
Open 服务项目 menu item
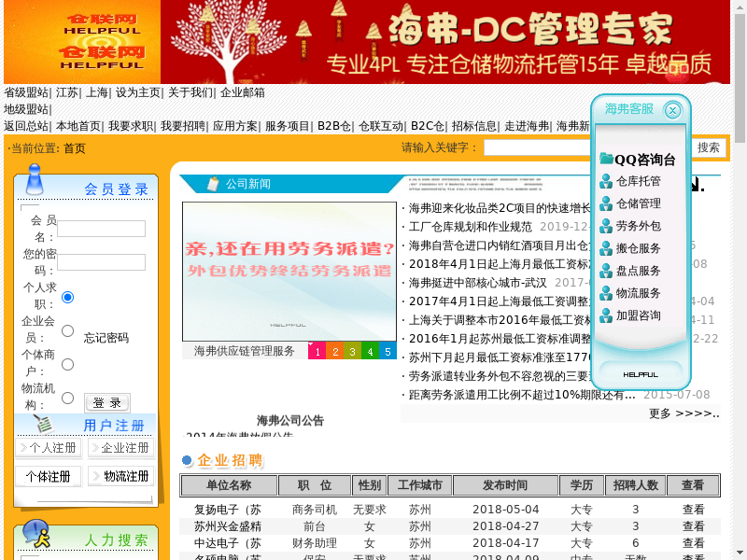pyautogui.click(x=288, y=126)
